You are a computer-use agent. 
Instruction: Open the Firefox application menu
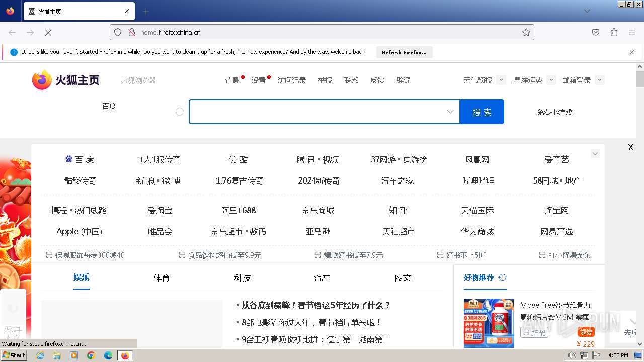(x=632, y=32)
